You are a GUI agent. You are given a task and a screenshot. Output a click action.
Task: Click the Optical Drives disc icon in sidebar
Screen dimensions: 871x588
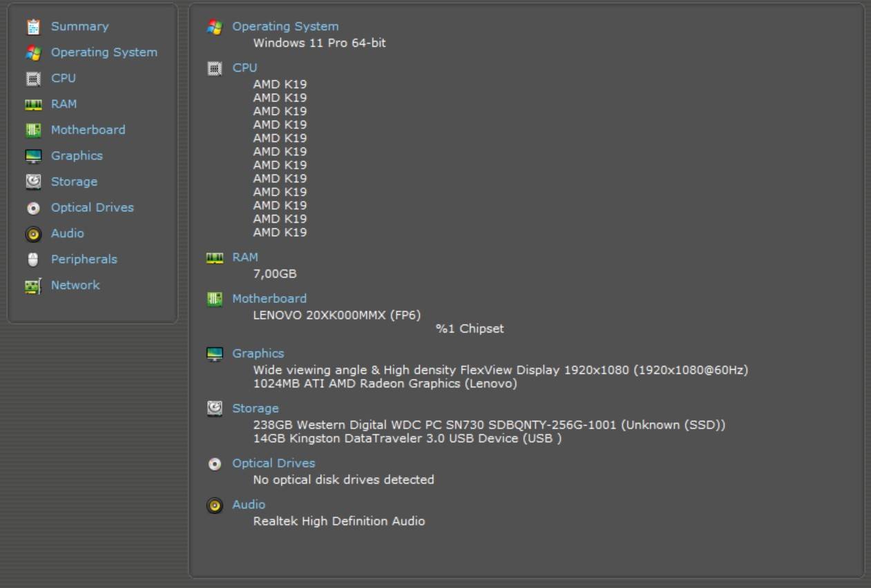tap(33, 208)
